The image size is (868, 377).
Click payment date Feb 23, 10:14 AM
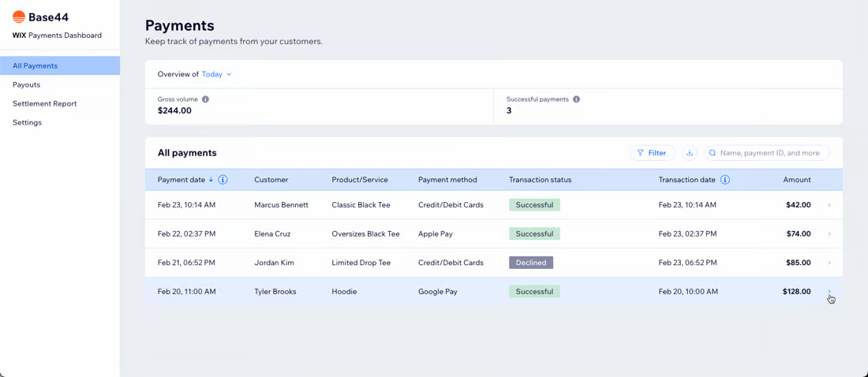(x=186, y=205)
